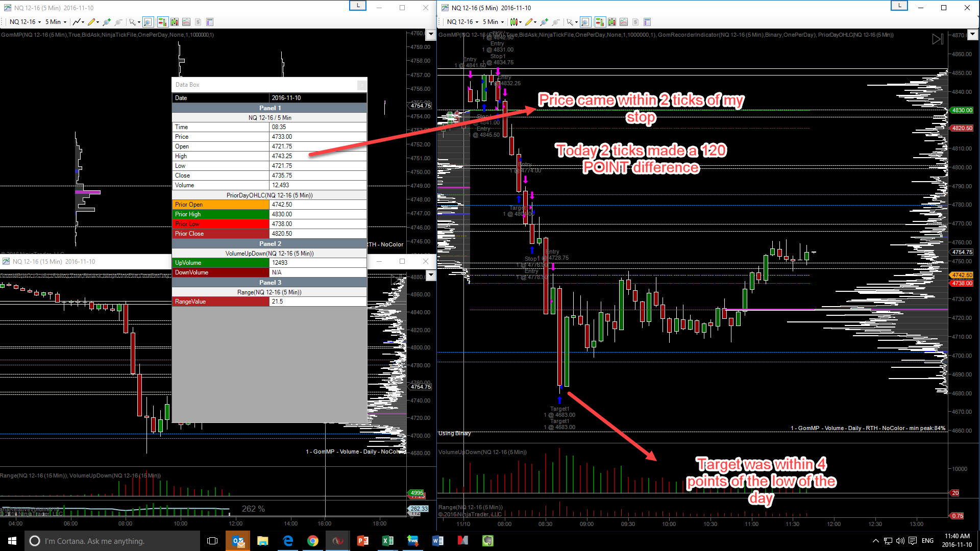
Task: Click zoom in icon in left chart toolbar
Action: point(107,22)
